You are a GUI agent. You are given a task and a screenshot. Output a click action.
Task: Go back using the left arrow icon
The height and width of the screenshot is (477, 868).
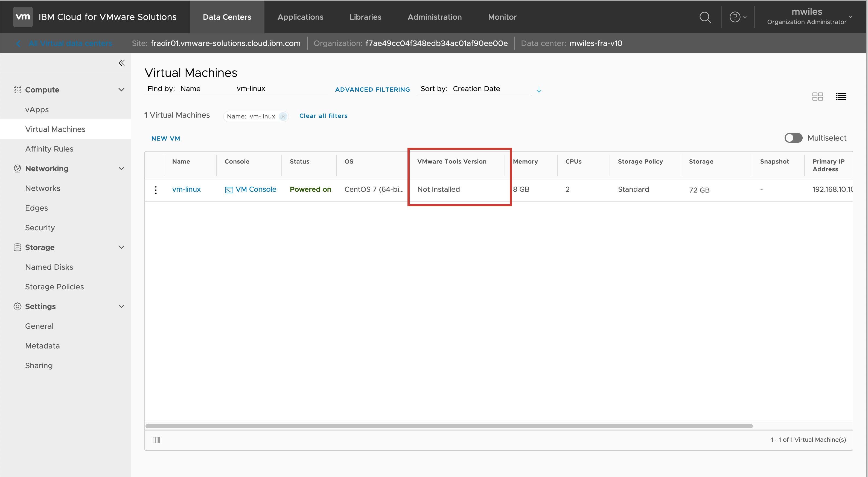point(18,43)
